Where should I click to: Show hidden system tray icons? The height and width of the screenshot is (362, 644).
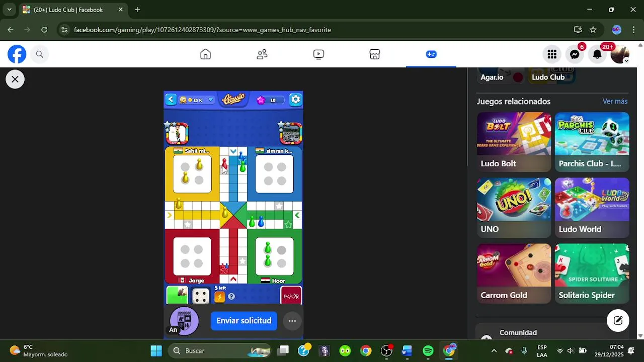click(494, 350)
